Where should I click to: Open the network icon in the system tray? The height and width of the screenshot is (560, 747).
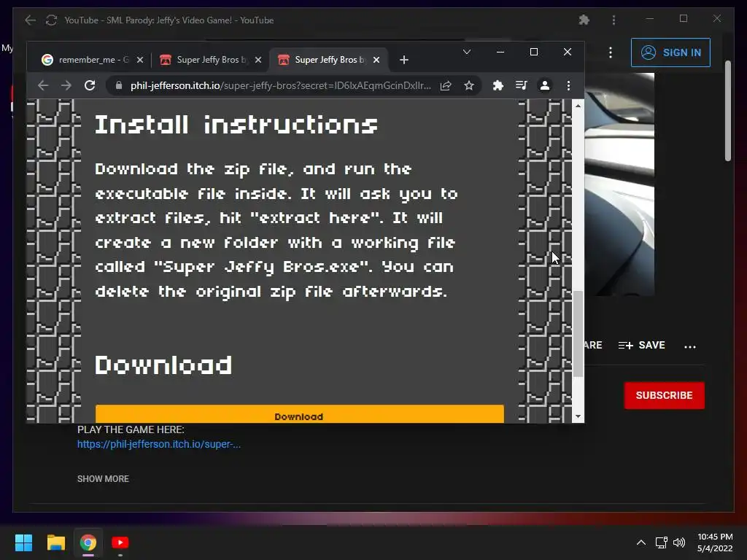(661, 542)
